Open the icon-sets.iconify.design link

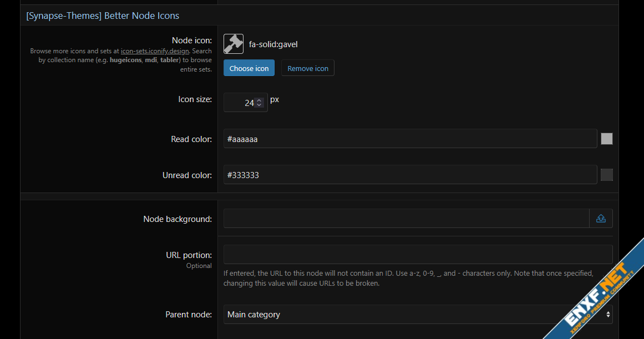tap(155, 51)
